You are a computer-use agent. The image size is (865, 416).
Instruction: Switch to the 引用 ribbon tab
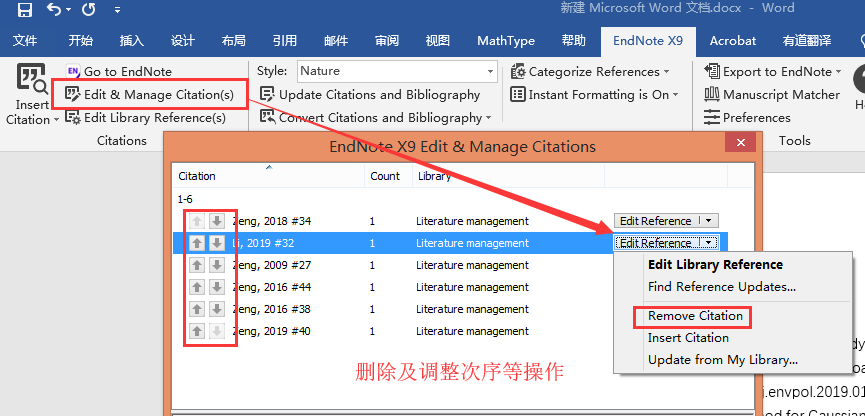pos(285,41)
